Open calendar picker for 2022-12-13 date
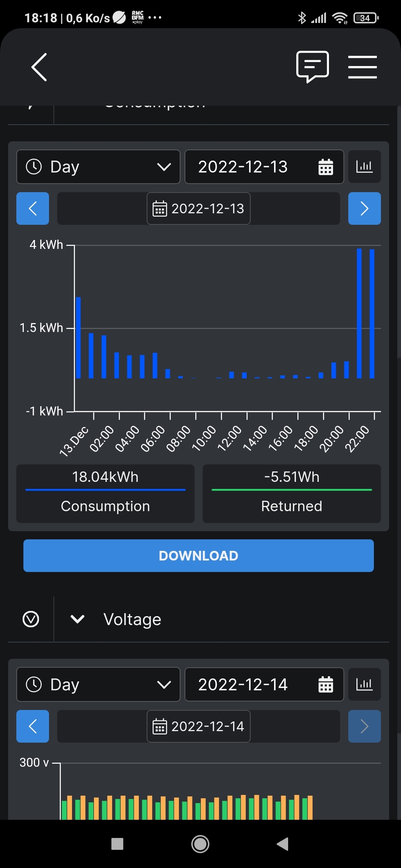 326,167
